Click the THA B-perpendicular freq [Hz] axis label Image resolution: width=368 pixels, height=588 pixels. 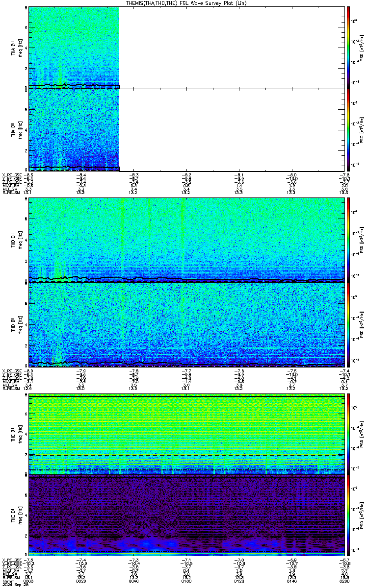tap(20, 48)
